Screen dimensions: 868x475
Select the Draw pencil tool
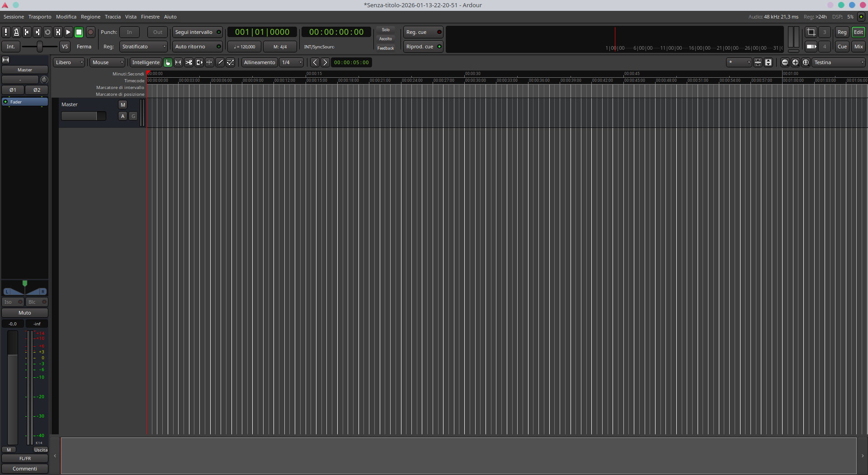coord(220,62)
